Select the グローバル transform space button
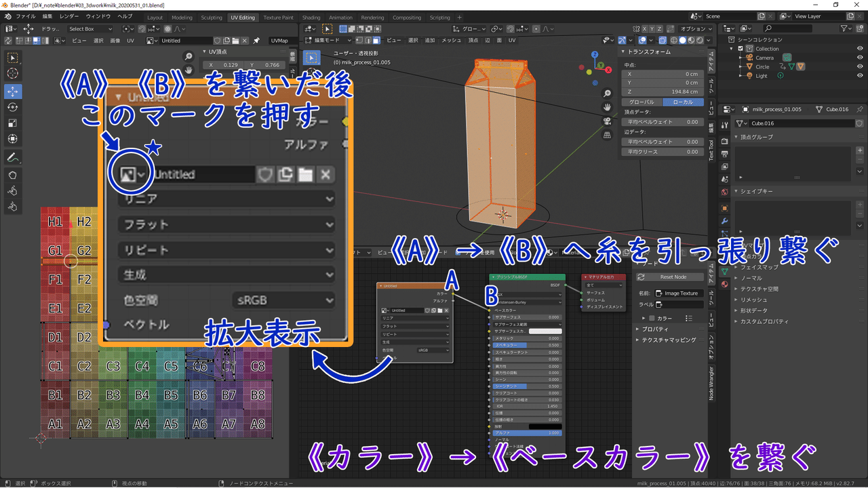This screenshot has width=868, height=488. (642, 102)
